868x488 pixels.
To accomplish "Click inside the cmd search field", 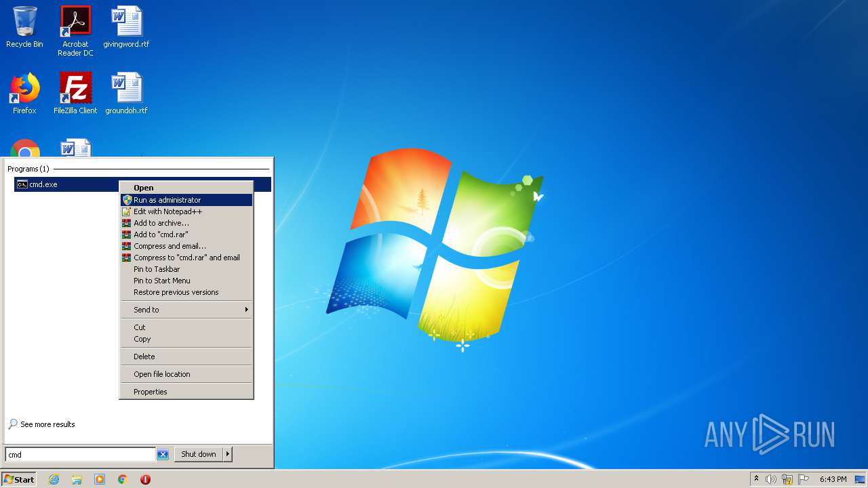I will (x=81, y=454).
